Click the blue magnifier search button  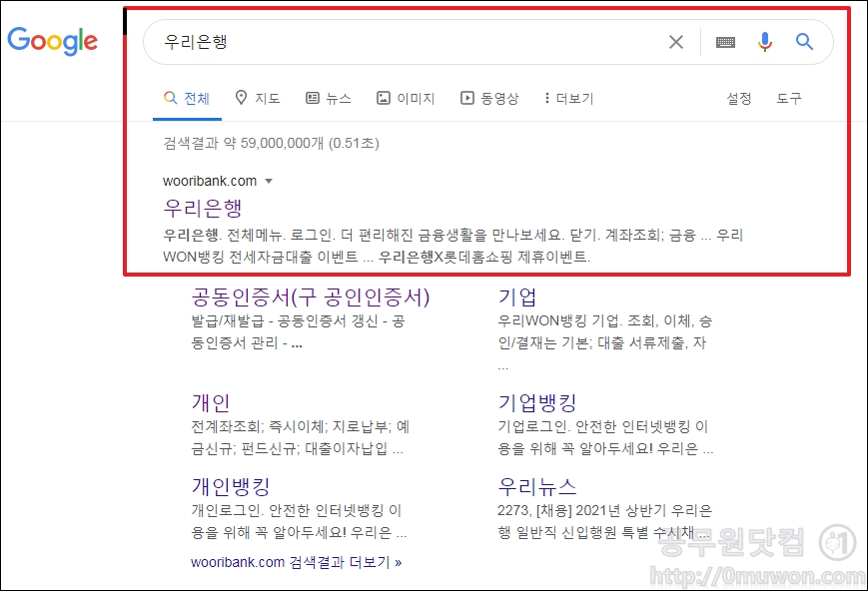804,42
